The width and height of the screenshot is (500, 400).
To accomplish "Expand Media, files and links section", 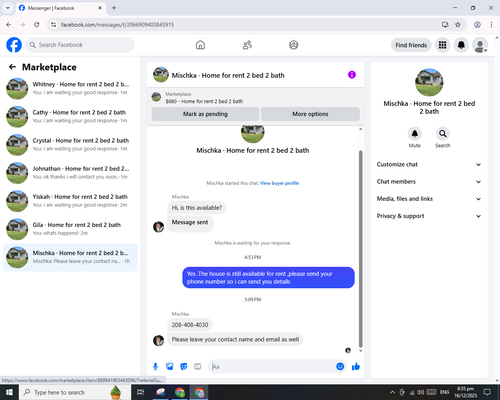I will pyautogui.click(x=429, y=199).
